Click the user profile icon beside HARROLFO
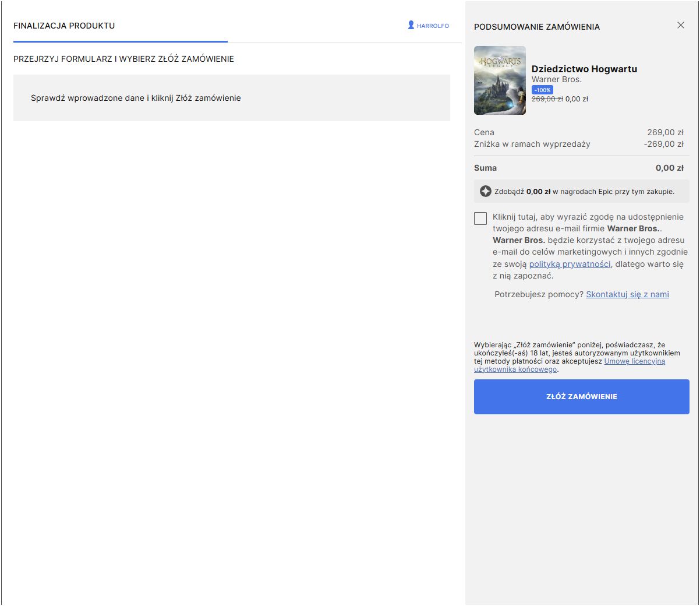 click(411, 26)
